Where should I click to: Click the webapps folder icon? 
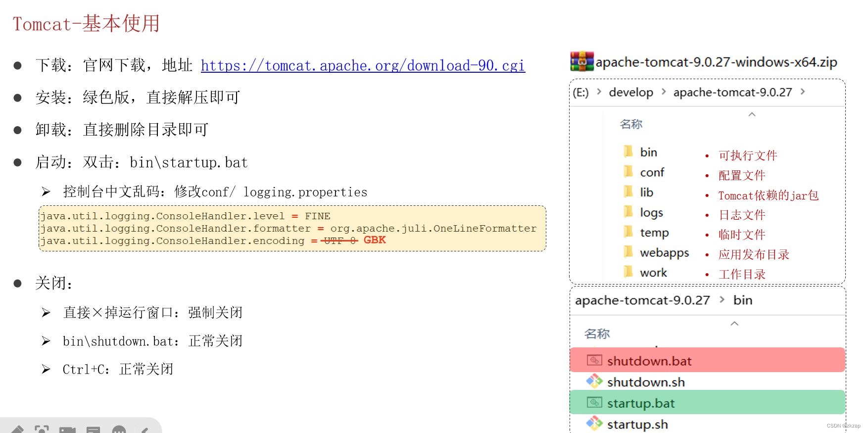pyautogui.click(x=628, y=251)
